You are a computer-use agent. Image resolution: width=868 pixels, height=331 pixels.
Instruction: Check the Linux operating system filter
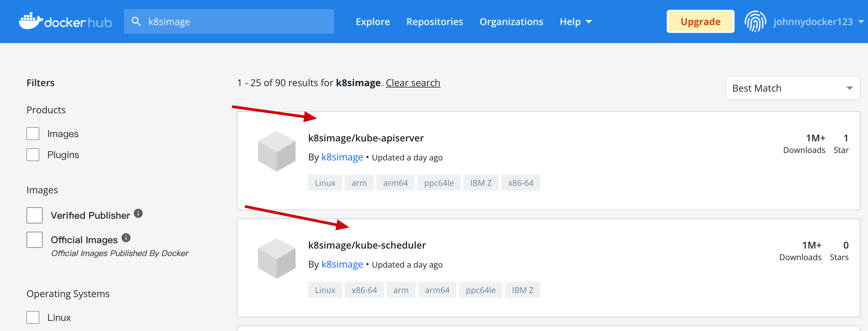click(33, 317)
